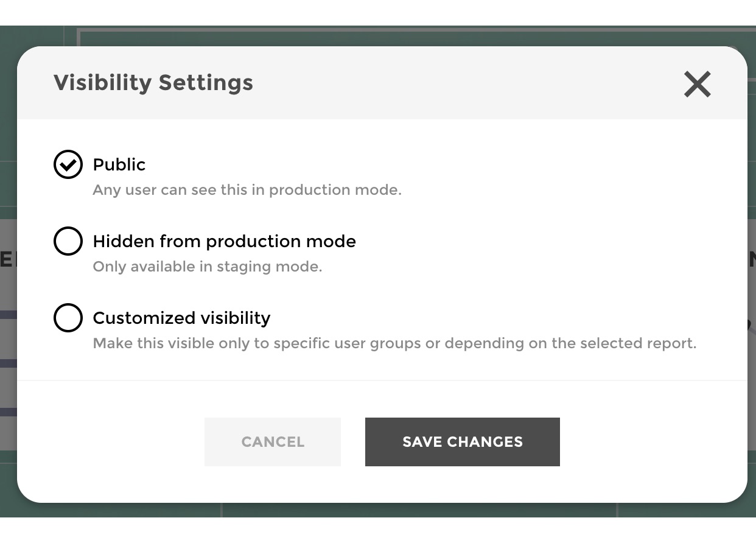Click the CANCEL button
The height and width of the screenshot is (543, 756).
click(x=272, y=441)
